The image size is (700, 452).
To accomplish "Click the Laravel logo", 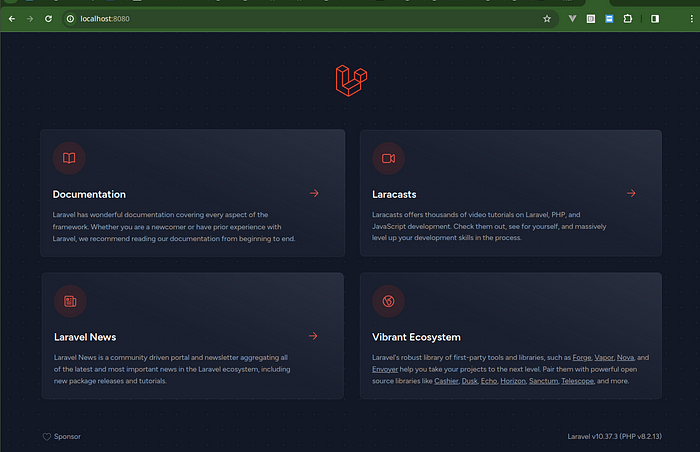I will point(351,80).
